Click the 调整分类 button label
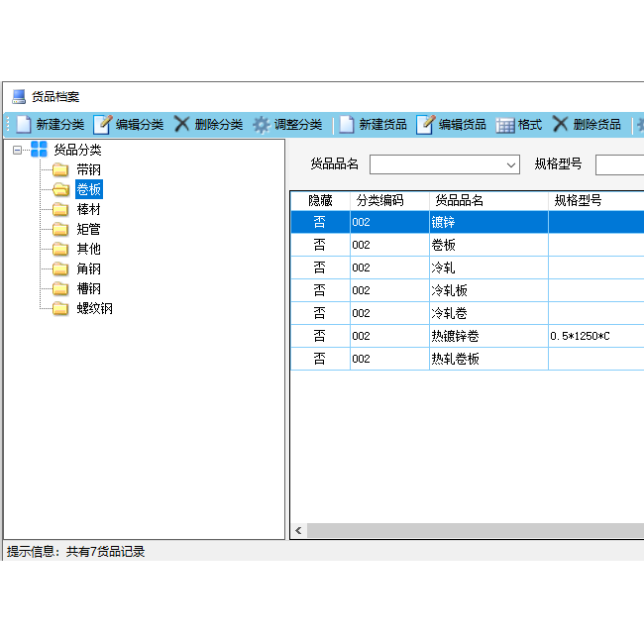 (x=298, y=125)
